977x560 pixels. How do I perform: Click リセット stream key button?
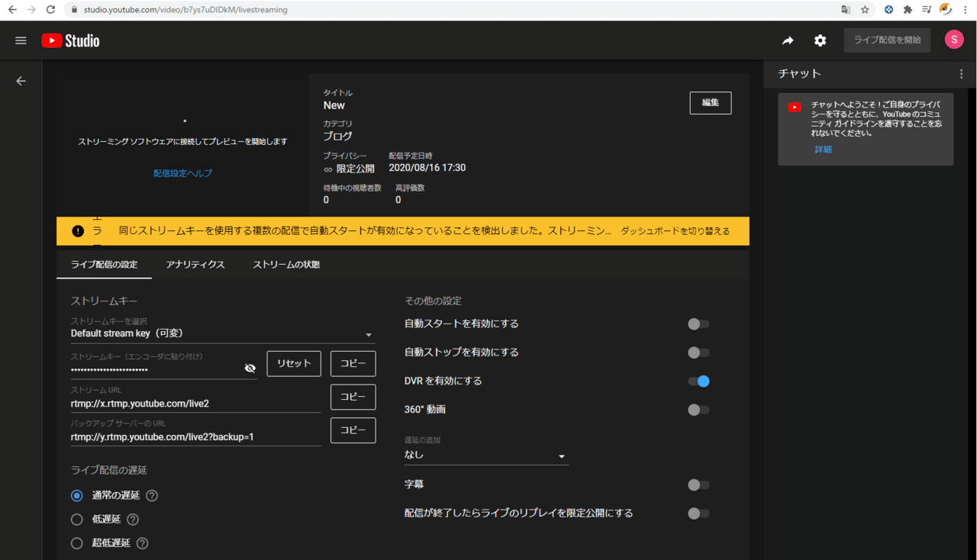point(294,364)
